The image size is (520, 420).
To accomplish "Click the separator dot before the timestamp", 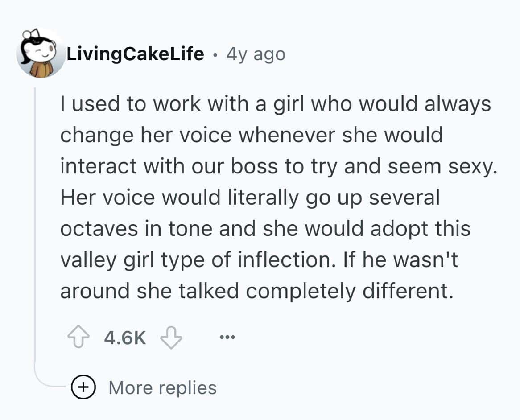I will pyautogui.click(x=215, y=55).
